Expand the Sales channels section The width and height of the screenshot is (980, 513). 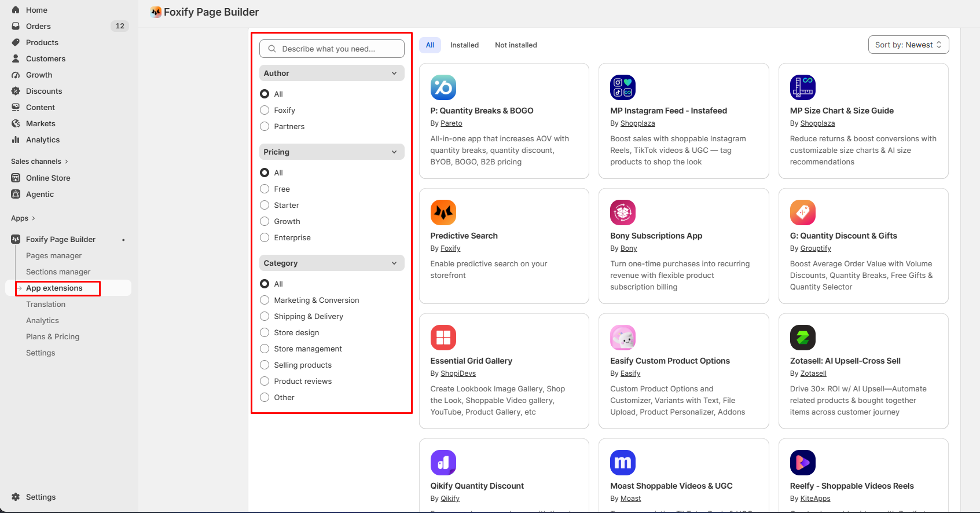point(39,162)
